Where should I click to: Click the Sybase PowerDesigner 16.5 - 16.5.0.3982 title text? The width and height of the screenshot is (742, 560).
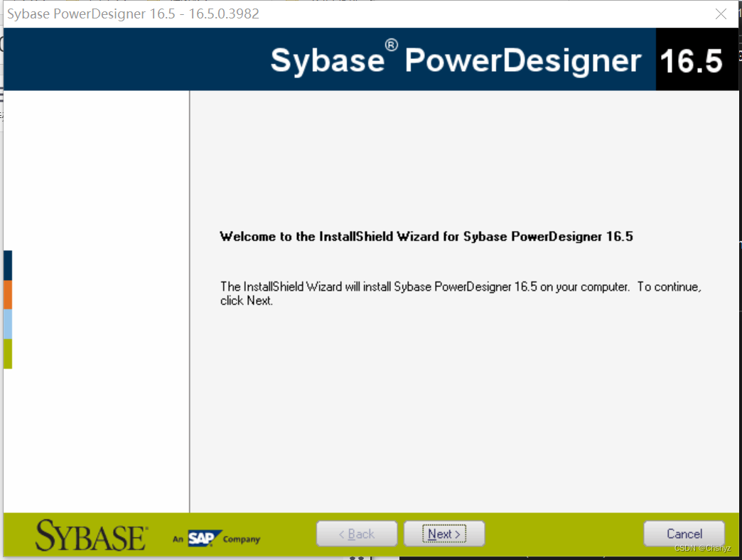[133, 14]
